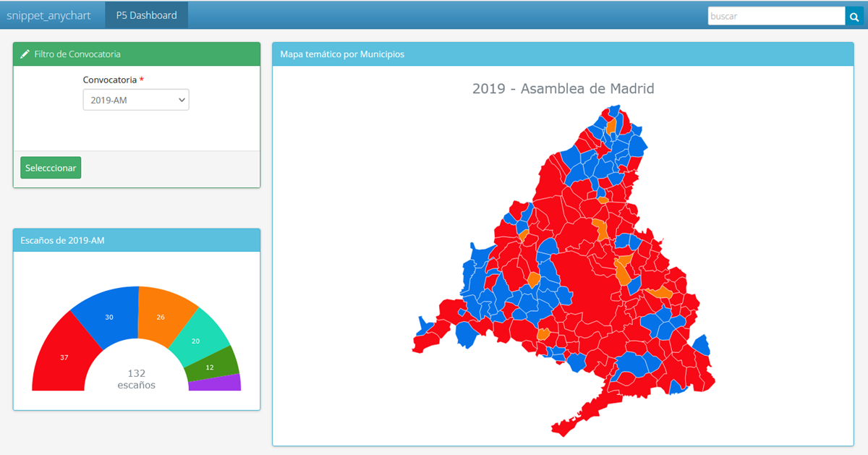Select the teal 20-seat segment
Image resolution: width=868 pixels, height=455 pixels.
click(x=198, y=339)
